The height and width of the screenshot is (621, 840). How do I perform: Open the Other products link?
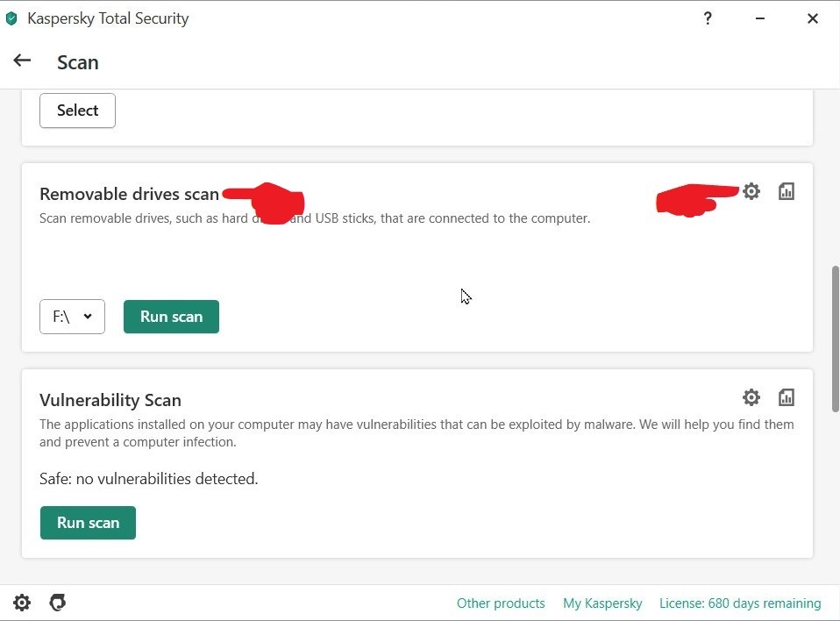(501, 603)
